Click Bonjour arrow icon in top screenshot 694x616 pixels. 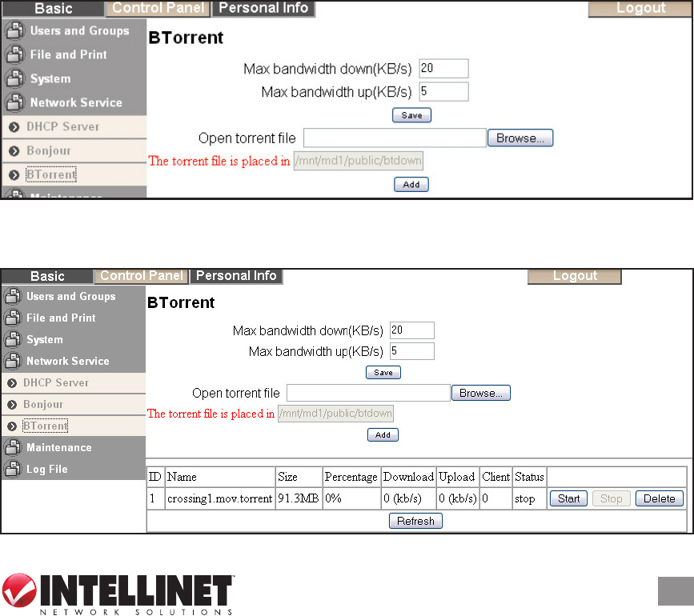[x=14, y=150]
